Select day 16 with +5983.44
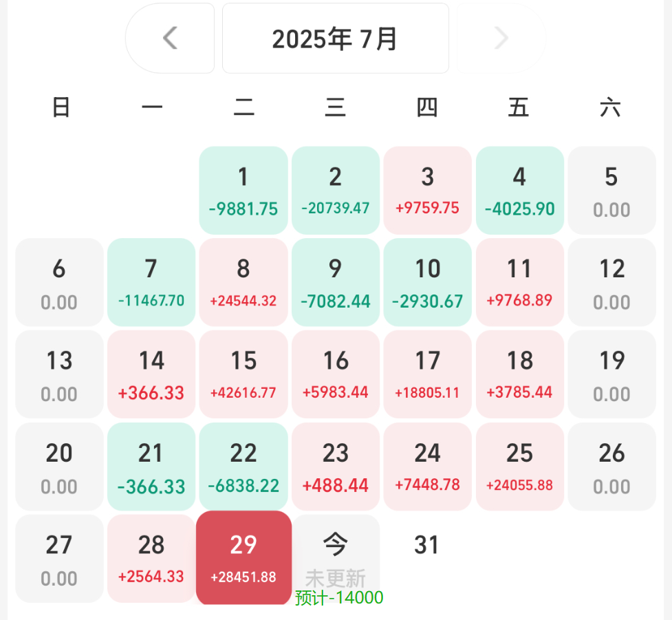Image resolution: width=672 pixels, height=620 pixels. coord(336,374)
